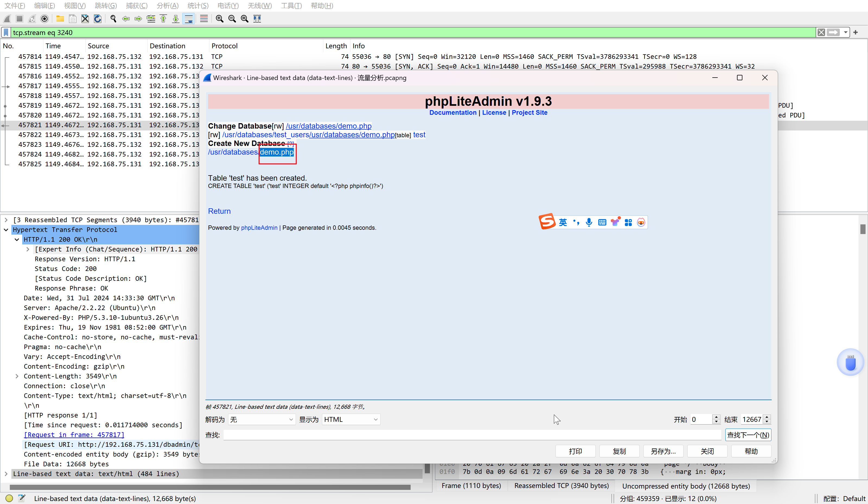Zoom in on the main window text

(219, 19)
